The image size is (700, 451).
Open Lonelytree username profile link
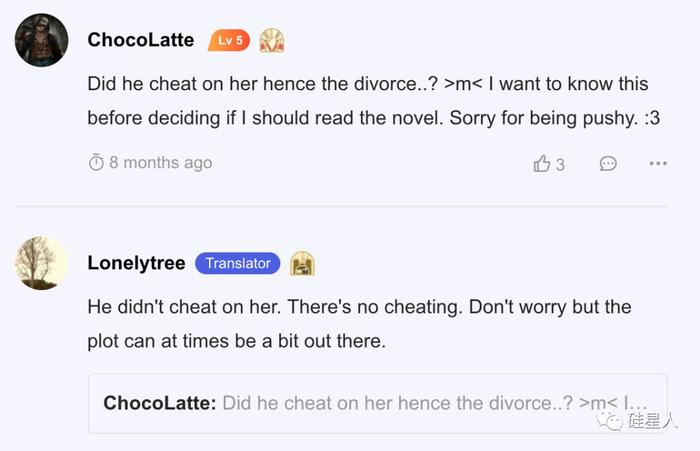pos(136,263)
